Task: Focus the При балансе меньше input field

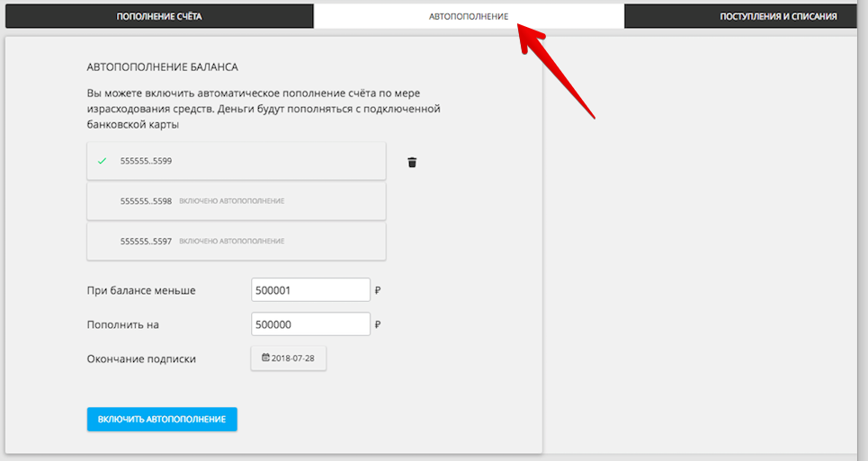Action: click(x=310, y=290)
